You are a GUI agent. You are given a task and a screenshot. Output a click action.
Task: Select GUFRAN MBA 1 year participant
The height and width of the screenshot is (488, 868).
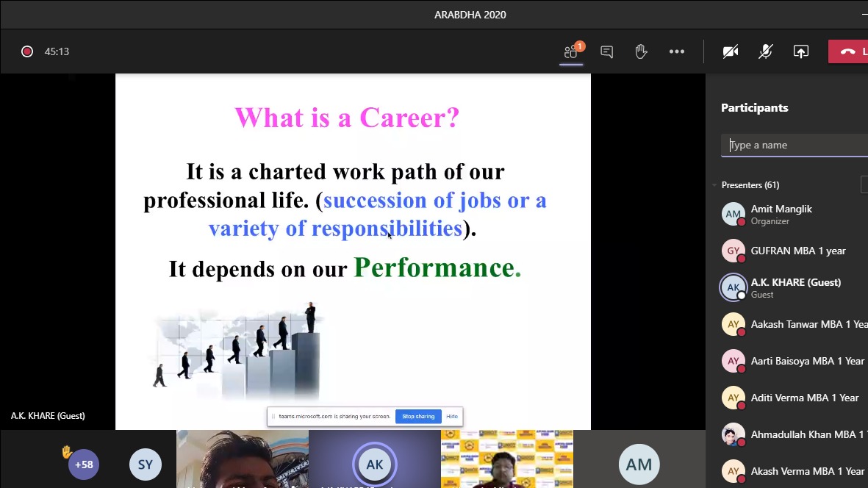(797, 251)
